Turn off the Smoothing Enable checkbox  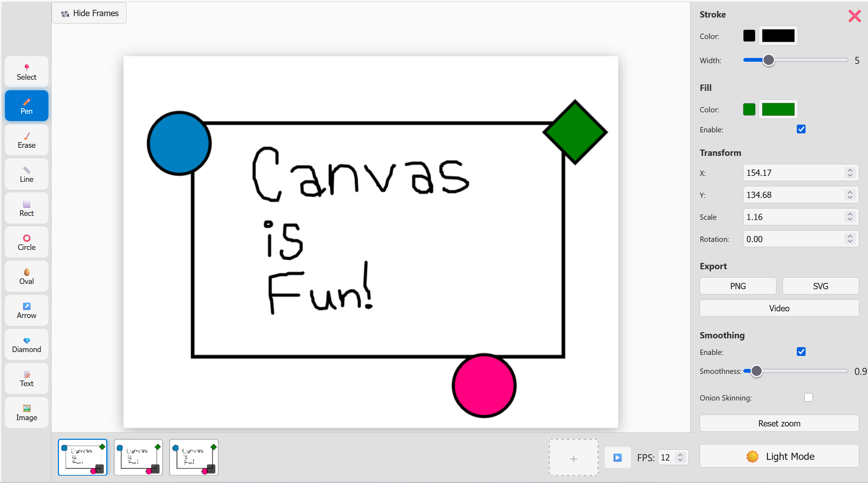801,351
